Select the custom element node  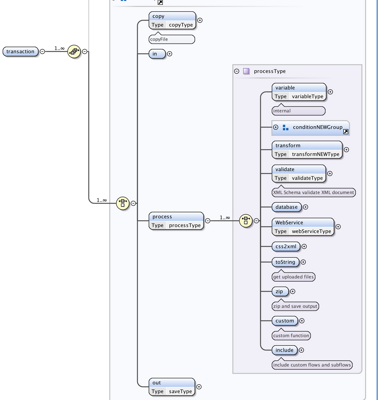285,321
